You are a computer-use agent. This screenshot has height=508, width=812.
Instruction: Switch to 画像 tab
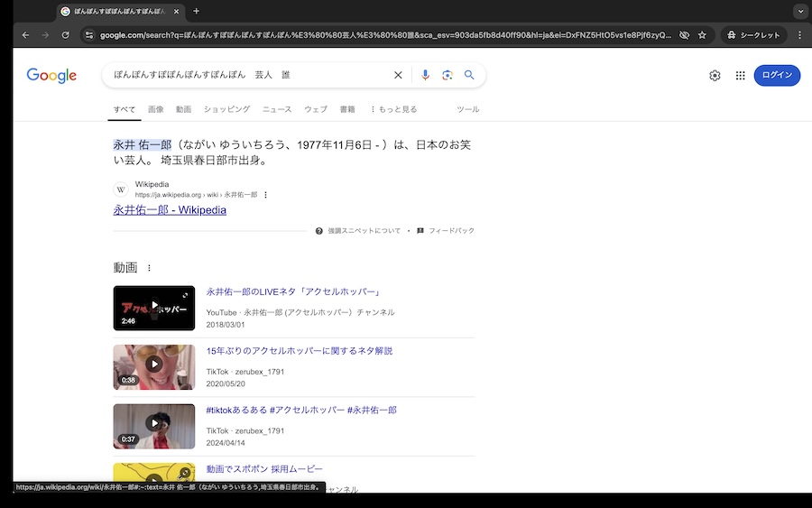[x=156, y=109]
